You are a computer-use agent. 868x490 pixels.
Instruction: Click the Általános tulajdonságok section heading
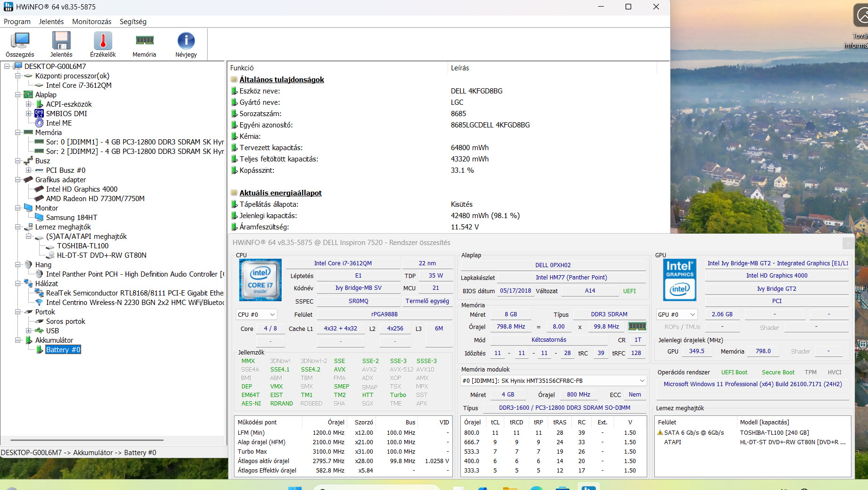pos(282,79)
